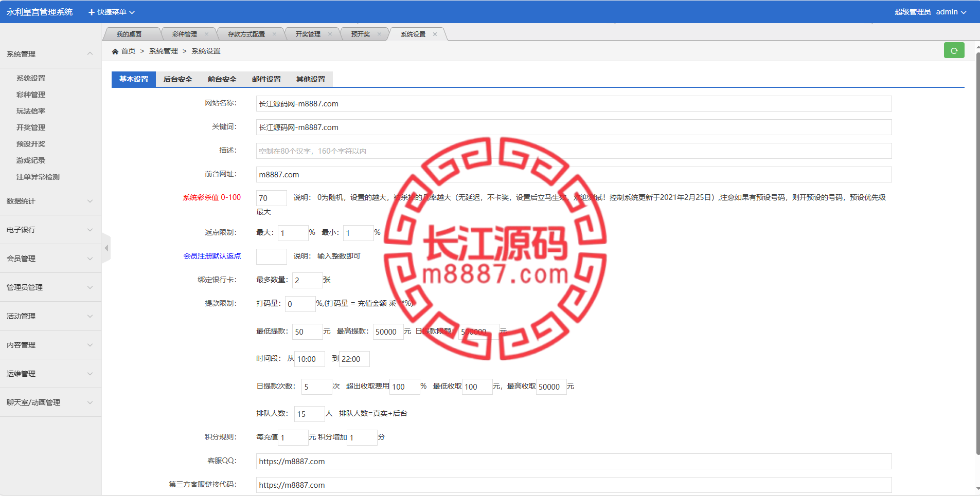Expand the 管理员管理 sidebar section
This screenshot has height=496, width=980.
[x=50, y=287]
